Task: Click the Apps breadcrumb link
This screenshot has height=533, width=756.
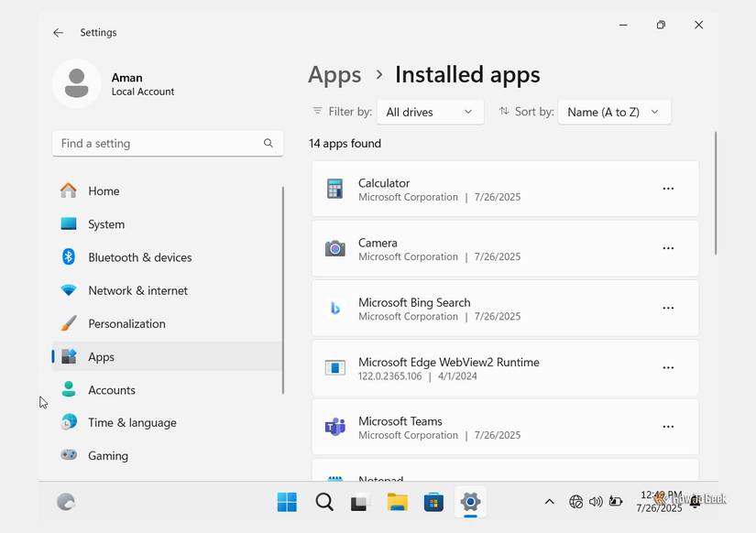Action: (x=334, y=74)
